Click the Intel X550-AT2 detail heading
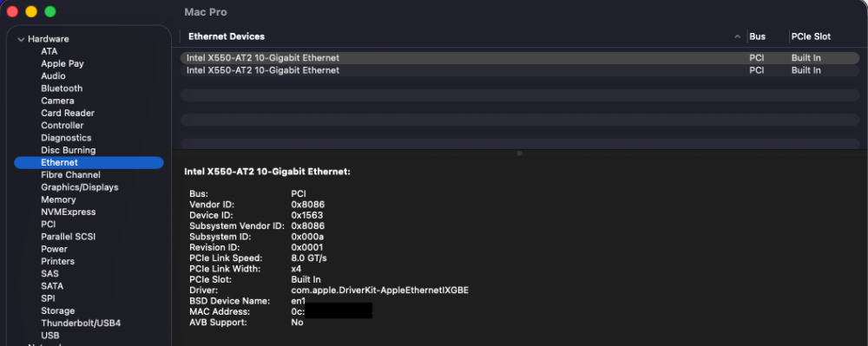868x346 pixels. [x=267, y=172]
